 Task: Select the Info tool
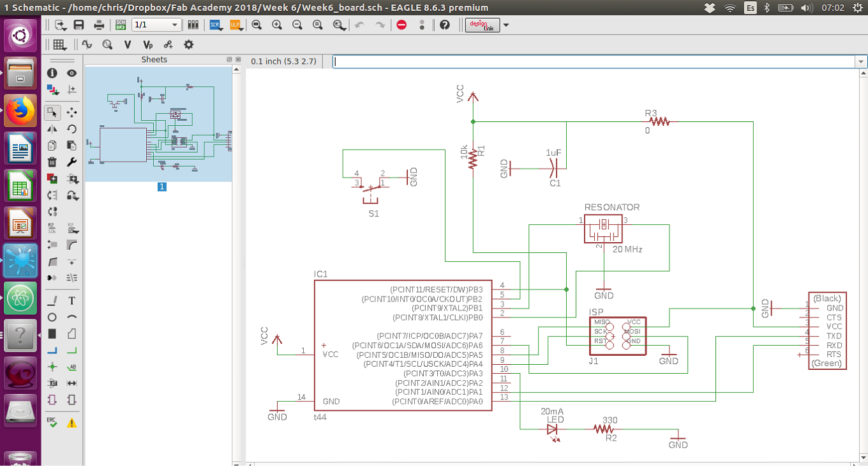pyautogui.click(x=52, y=73)
